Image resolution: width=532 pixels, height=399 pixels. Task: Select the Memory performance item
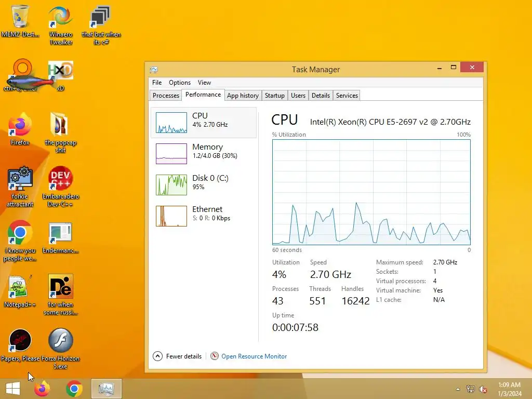204,153
